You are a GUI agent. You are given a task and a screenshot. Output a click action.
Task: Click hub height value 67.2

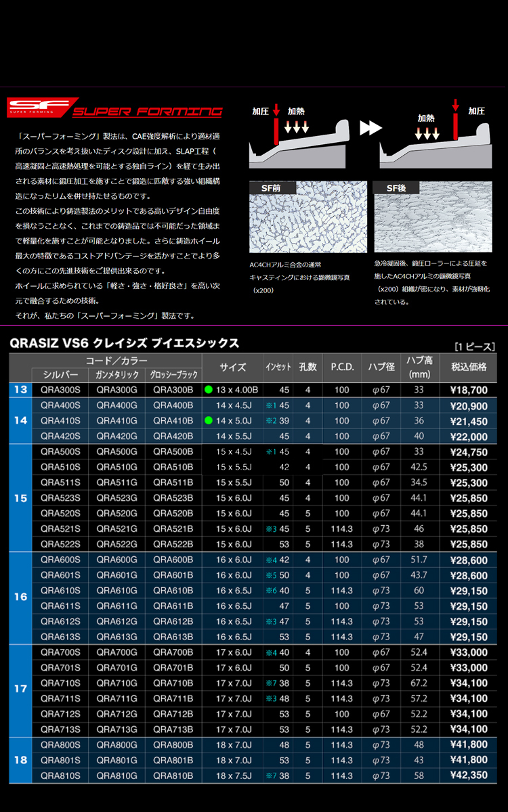(419, 683)
